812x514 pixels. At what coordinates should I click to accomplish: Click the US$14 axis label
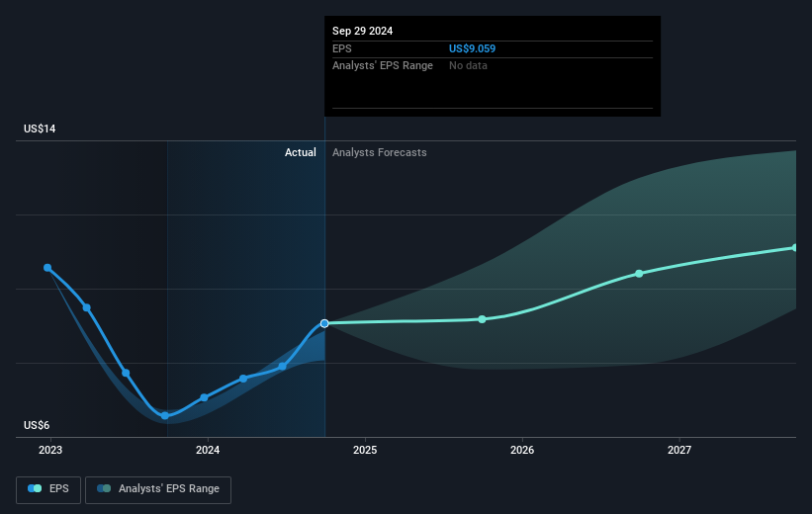tap(40, 128)
